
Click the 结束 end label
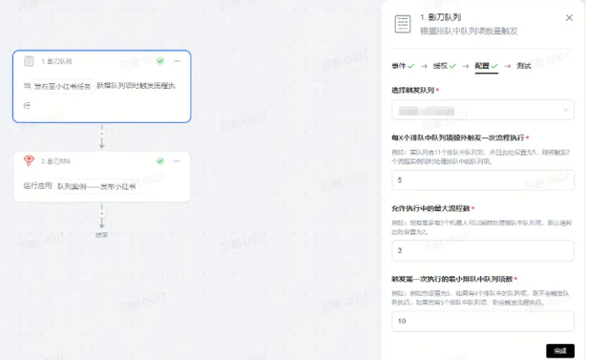tap(102, 235)
